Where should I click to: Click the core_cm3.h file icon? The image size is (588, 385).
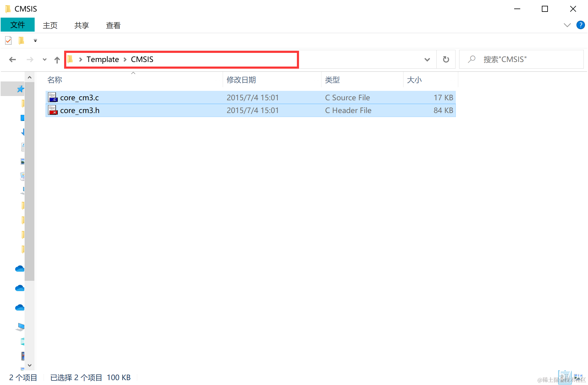[53, 110]
